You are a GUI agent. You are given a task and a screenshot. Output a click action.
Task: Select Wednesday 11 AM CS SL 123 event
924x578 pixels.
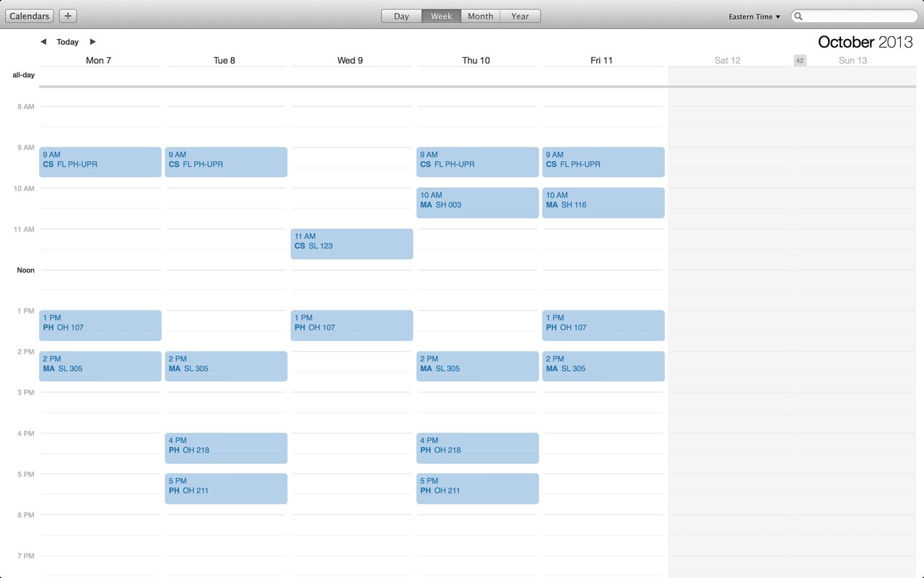352,243
